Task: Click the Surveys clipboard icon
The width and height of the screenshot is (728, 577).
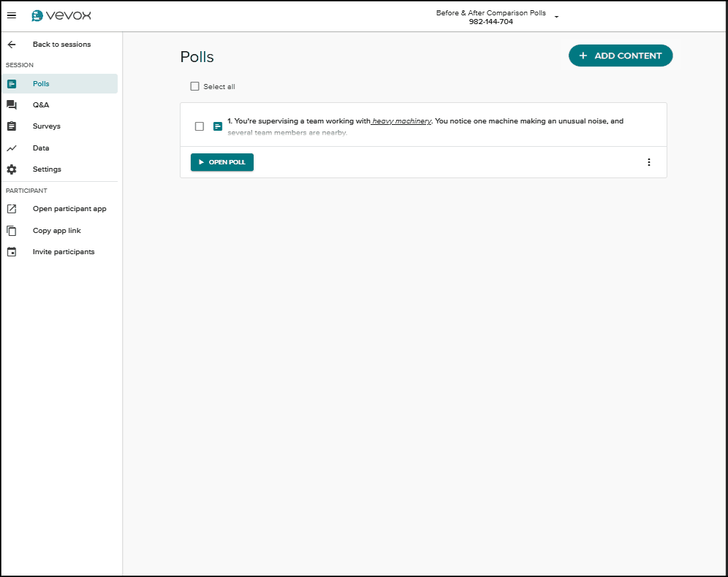Action: (x=12, y=126)
